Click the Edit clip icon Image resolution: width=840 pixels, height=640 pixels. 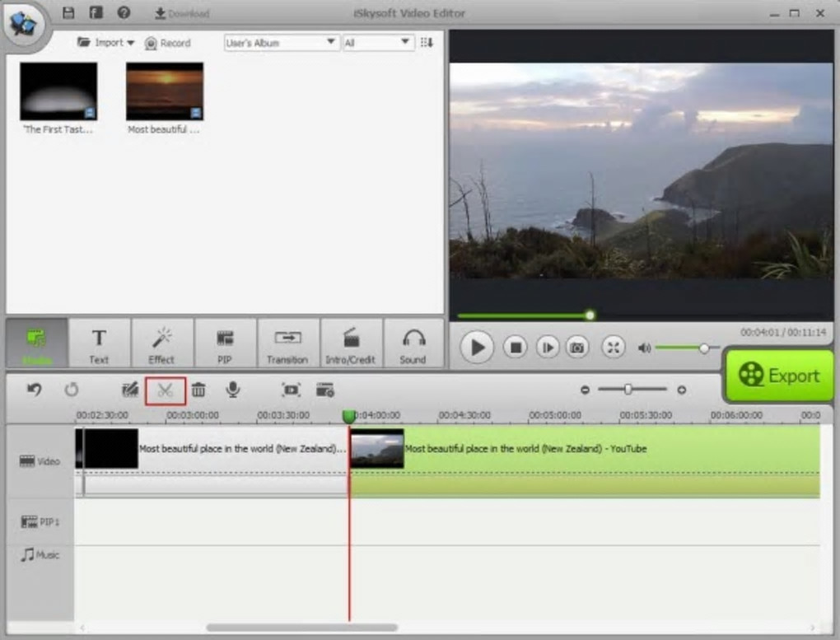click(129, 390)
